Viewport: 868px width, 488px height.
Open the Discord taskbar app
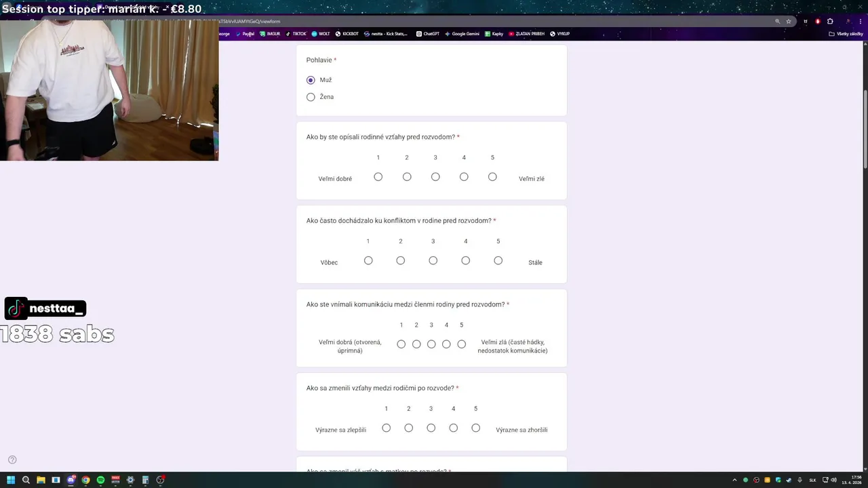click(x=71, y=480)
